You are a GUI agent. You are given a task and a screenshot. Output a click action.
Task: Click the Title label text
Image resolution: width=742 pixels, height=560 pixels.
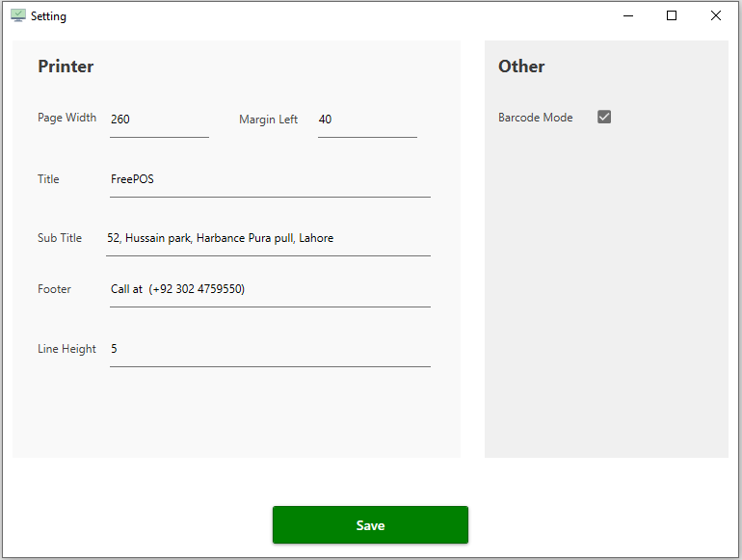point(48,179)
